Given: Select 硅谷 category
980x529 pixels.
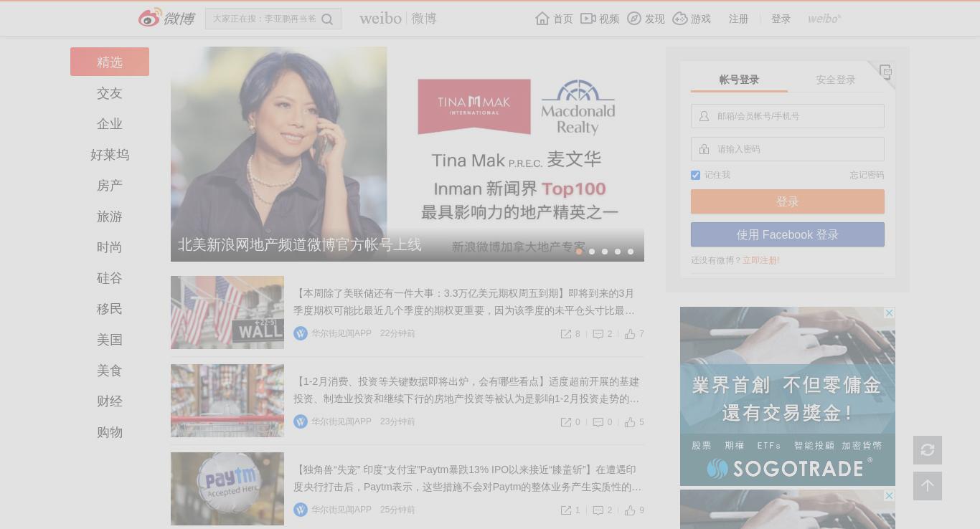Looking at the screenshot, I should point(110,278).
